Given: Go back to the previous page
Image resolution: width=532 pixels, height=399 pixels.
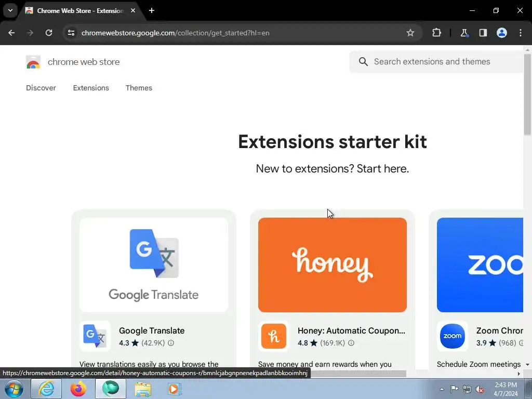Looking at the screenshot, I should (x=11, y=33).
